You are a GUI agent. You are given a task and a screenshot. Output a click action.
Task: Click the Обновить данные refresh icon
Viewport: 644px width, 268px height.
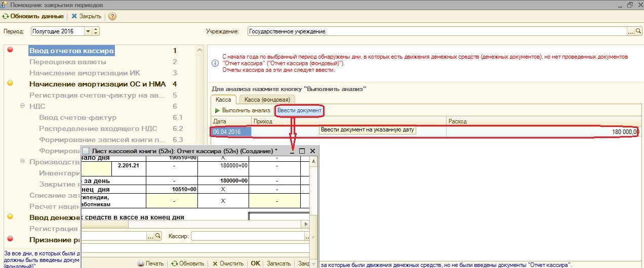(x=6, y=16)
